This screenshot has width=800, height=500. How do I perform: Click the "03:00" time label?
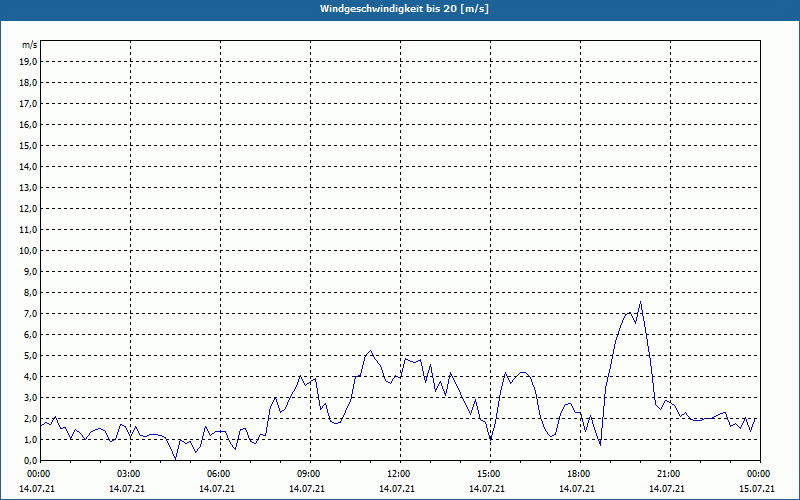point(127,474)
